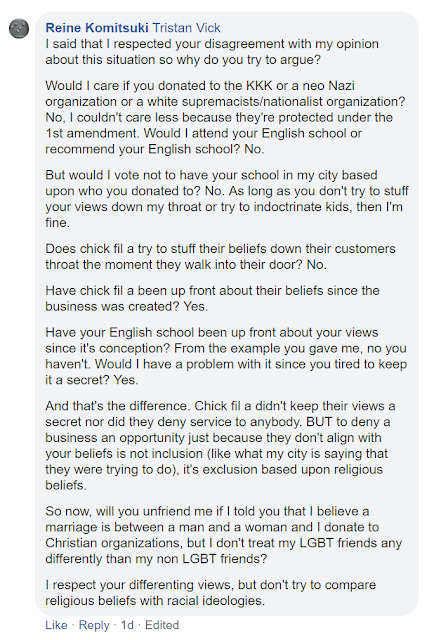Reply to this comment
The image size is (434, 640).
coord(94,625)
